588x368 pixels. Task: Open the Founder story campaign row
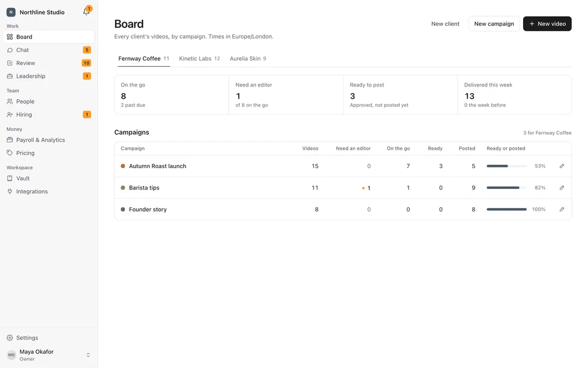point(343,210)
